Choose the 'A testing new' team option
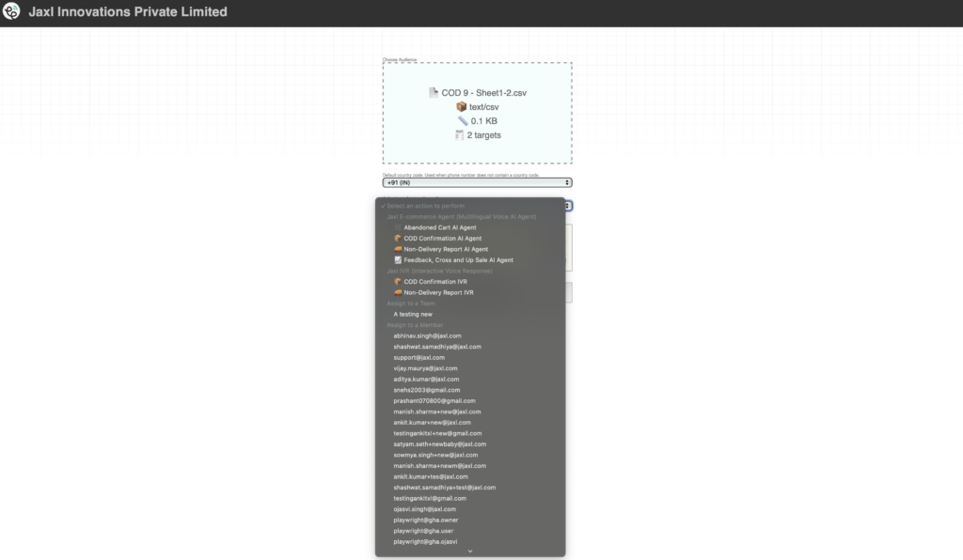Image resolution: width=963 pixels, height=560 pixels. coord(413,314)
